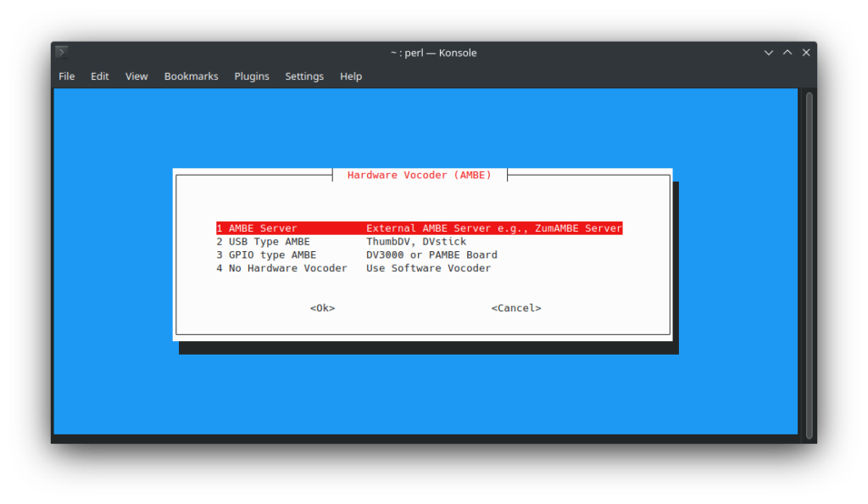Viewport: 868px width, 504px height.
Task: Open the View menu
Action: tap(136, 76)
